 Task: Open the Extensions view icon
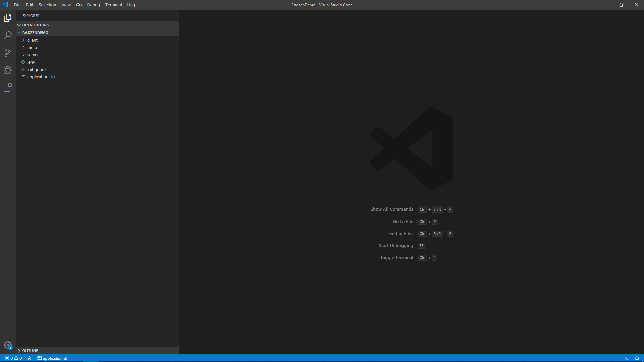(8, 87)
